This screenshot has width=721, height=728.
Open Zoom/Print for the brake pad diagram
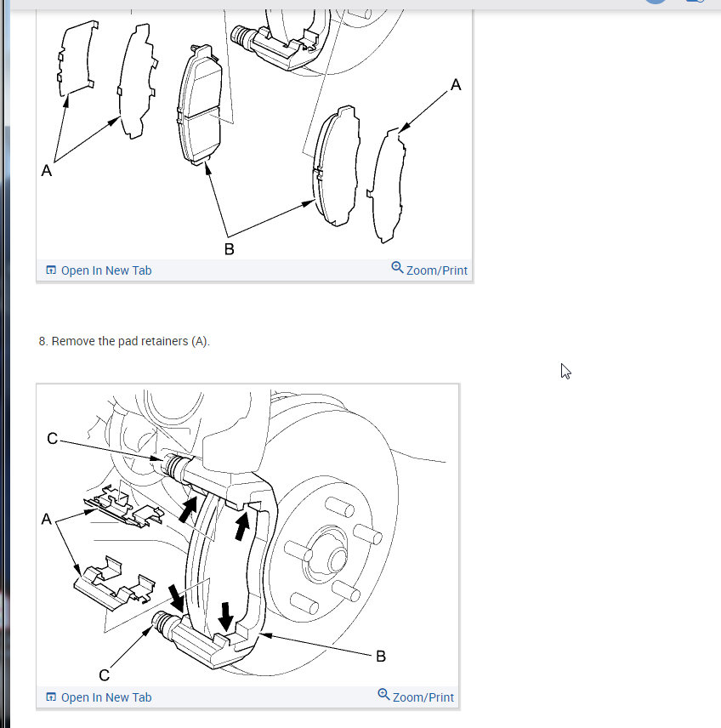click(429, 270)
